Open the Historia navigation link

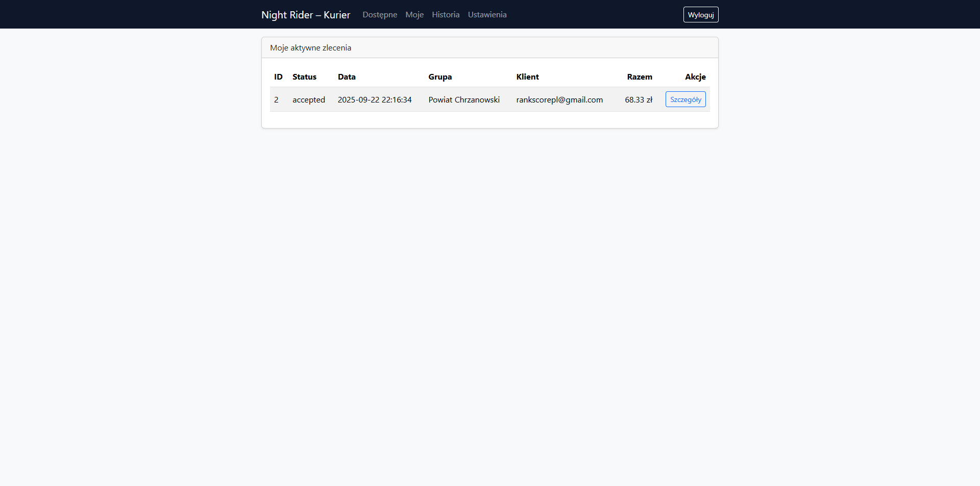pos(445,15)
